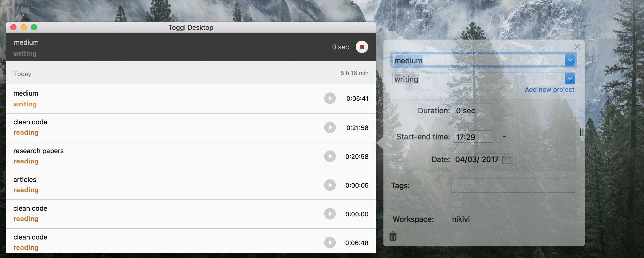The width and height of the screenshot is (644, 258).
Task: Click the running timer's writing project label
Action: click(x=25, y=54)
